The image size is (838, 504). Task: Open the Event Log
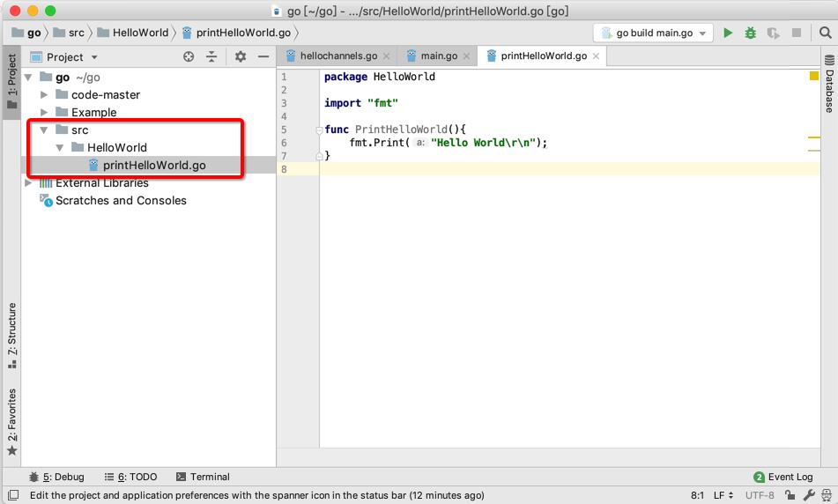point(783,477)
